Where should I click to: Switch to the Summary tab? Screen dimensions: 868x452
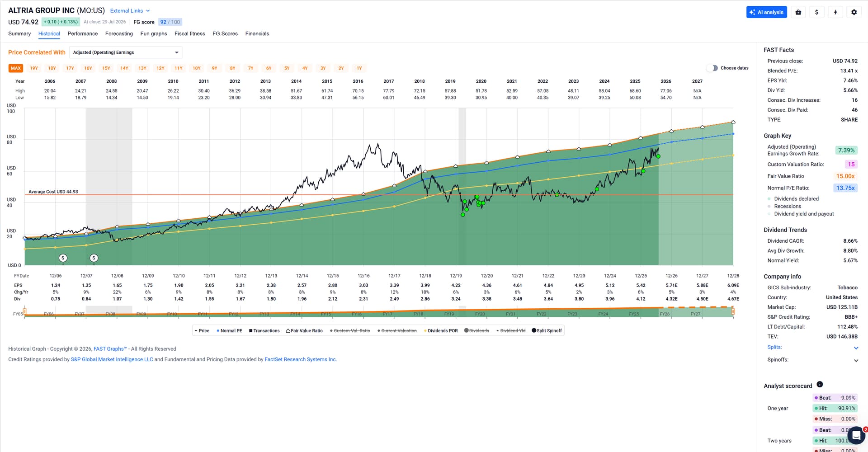pos(19,34)
